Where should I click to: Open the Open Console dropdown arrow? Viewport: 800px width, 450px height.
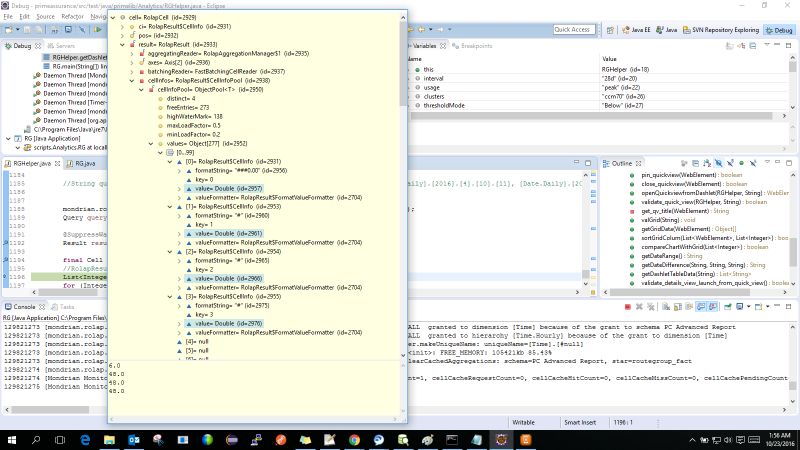(x=768, y=307)
